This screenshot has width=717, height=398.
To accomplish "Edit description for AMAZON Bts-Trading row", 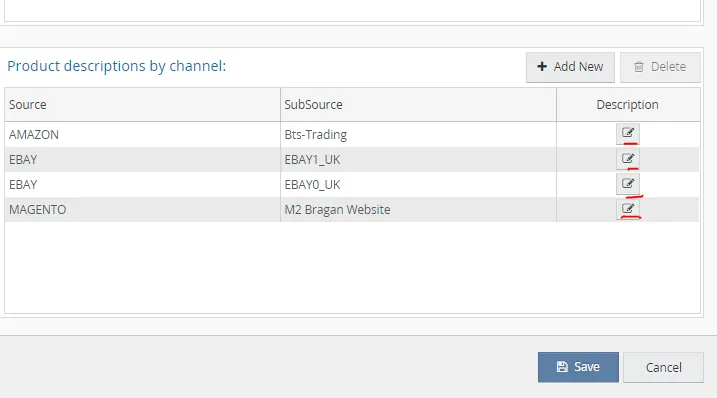I will pyautogui.click(x=627, y=134).
